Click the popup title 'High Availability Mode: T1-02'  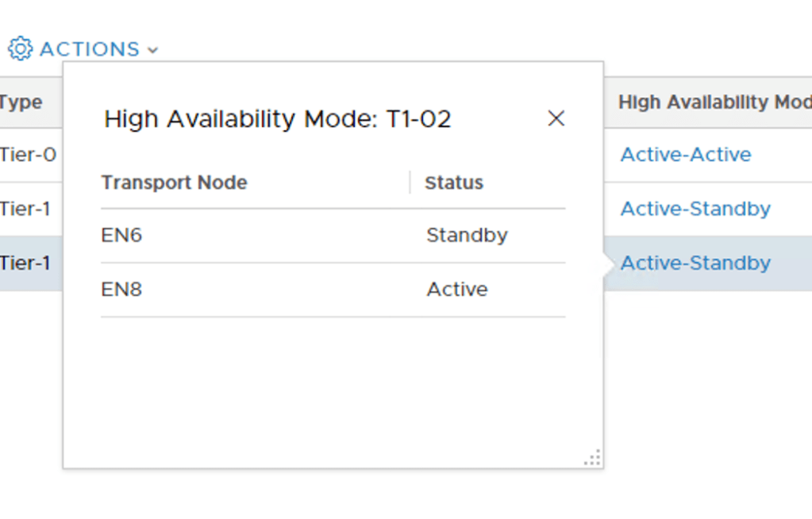(278, 119)
